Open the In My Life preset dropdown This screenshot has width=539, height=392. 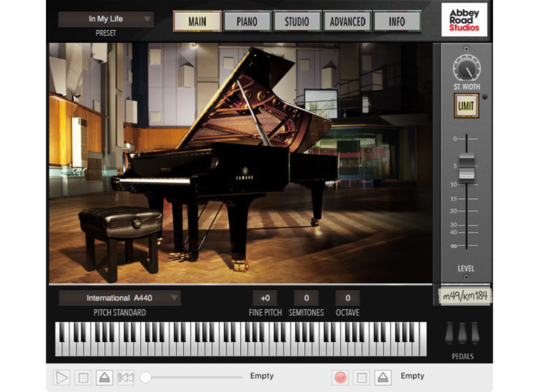106,19
